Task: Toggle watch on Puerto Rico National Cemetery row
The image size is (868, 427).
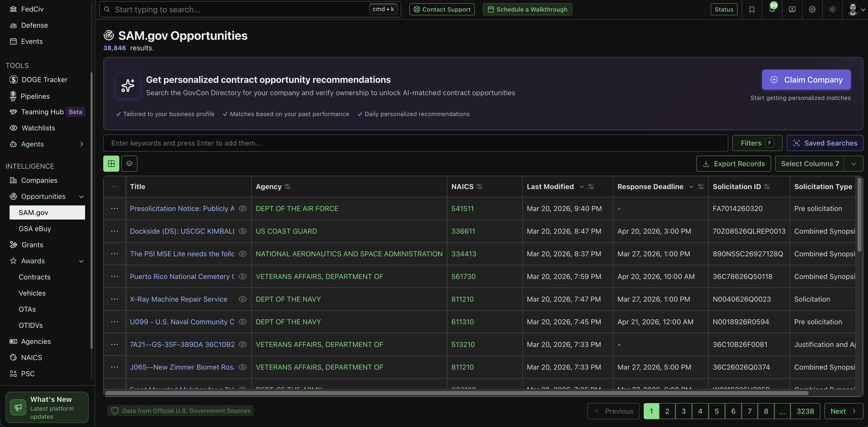Action: pyautogui.click(x=243, y=276)
